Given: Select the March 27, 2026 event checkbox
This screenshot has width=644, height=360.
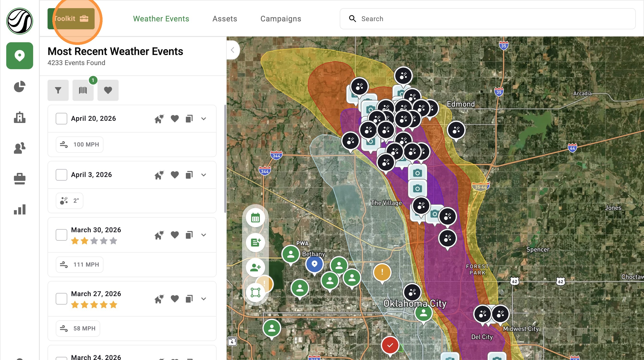Looking at the screenshot, I should point(61,299).
